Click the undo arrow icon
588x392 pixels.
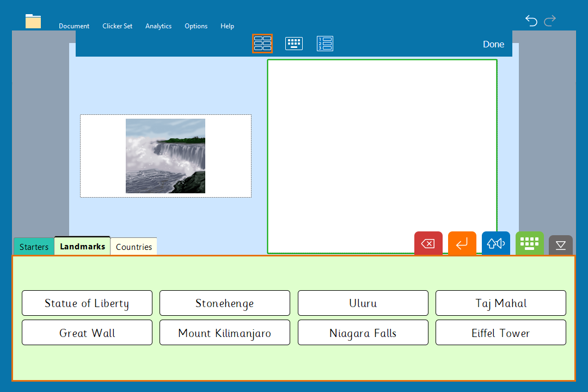531,21
